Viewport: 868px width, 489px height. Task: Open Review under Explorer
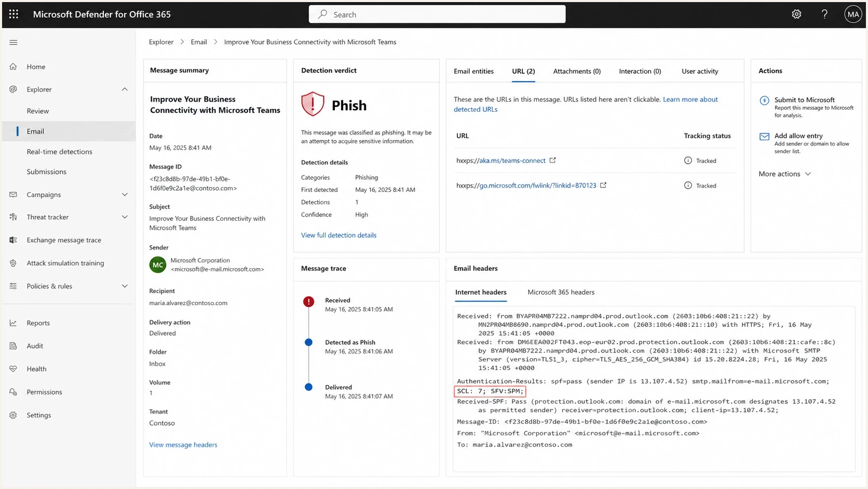pyautogui.click(x=38, y=111)
